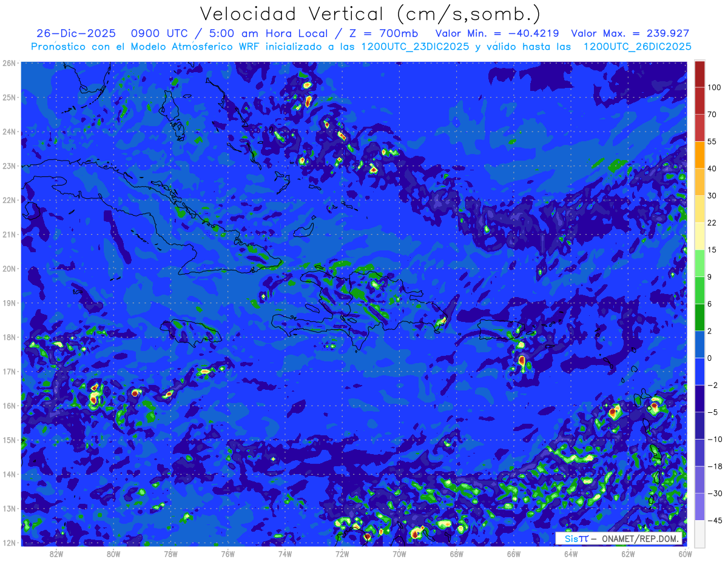Select the dark green swatch between 2 and 6
728x562 pixels.
699,317
